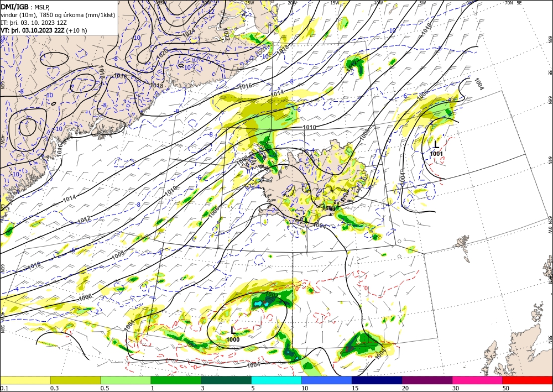Select the legend value "10" on the color bar
The height and width of the screenshot is (392, 553).
305,388
